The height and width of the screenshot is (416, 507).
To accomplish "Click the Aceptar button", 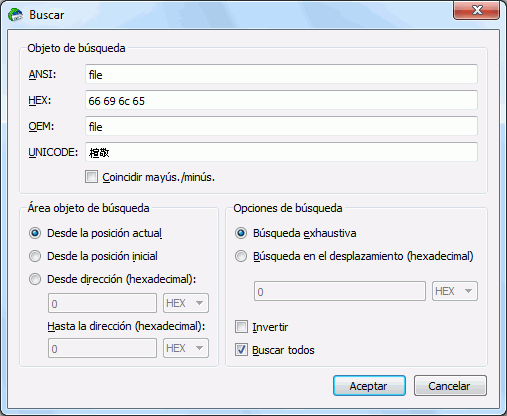I will pos(369,386).
